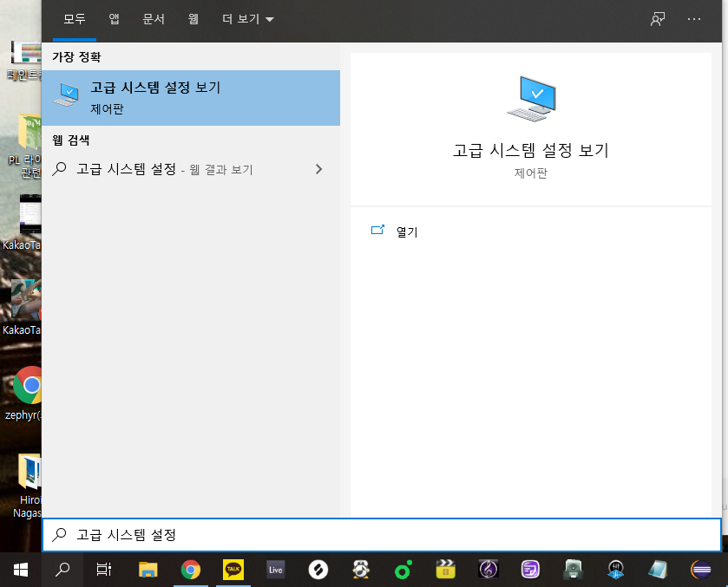Switch to Chrome on the taskbar
This screenshot has height=587, width=728.
click(x=191, y=570)
